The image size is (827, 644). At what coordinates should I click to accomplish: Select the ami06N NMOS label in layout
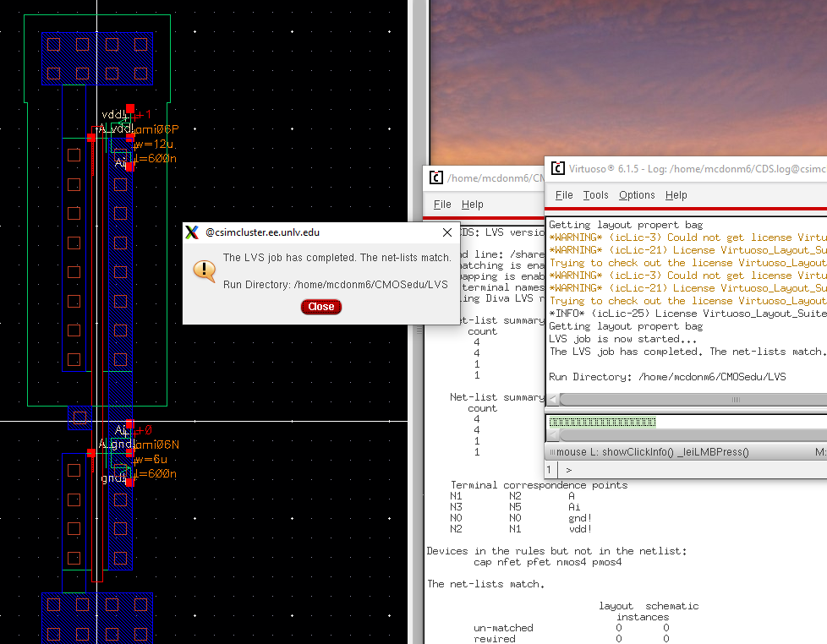coord(156,445)
